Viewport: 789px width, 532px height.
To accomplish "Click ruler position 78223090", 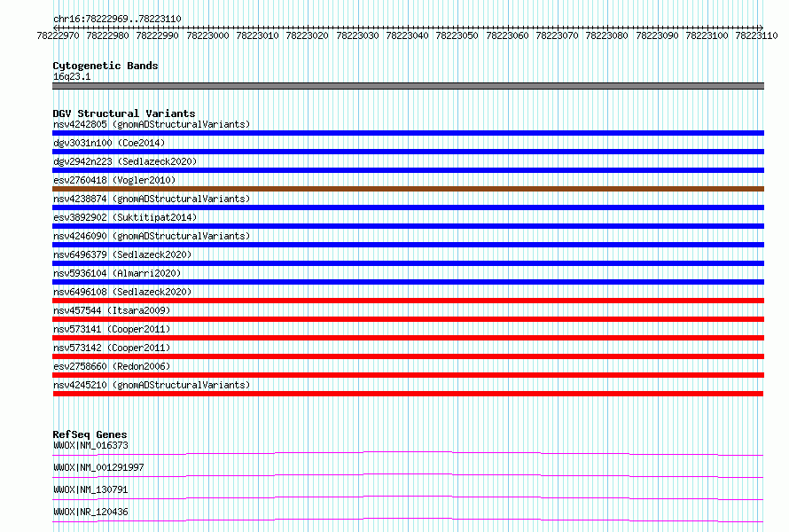I will (x=657, y=35).
